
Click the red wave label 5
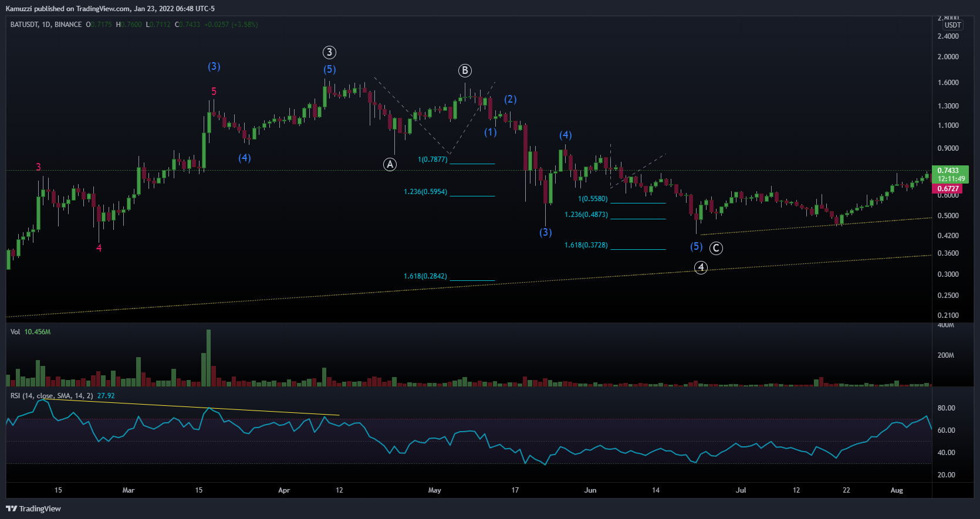click(x=214, y=91)
